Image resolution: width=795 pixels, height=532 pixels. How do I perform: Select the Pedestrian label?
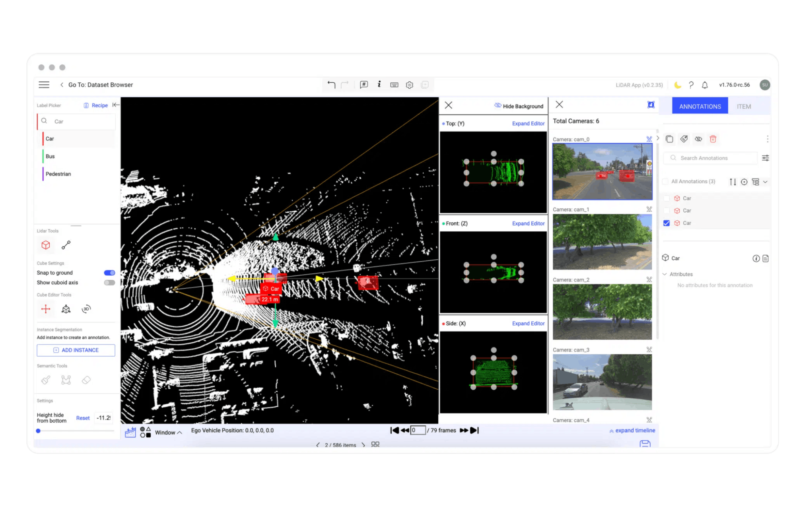(x=58, y=174)
